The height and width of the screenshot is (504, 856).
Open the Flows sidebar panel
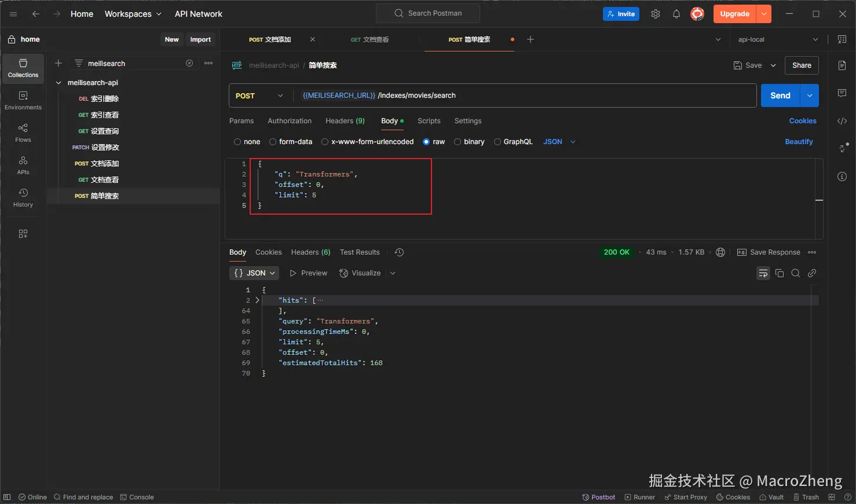[x=23, y=133]
